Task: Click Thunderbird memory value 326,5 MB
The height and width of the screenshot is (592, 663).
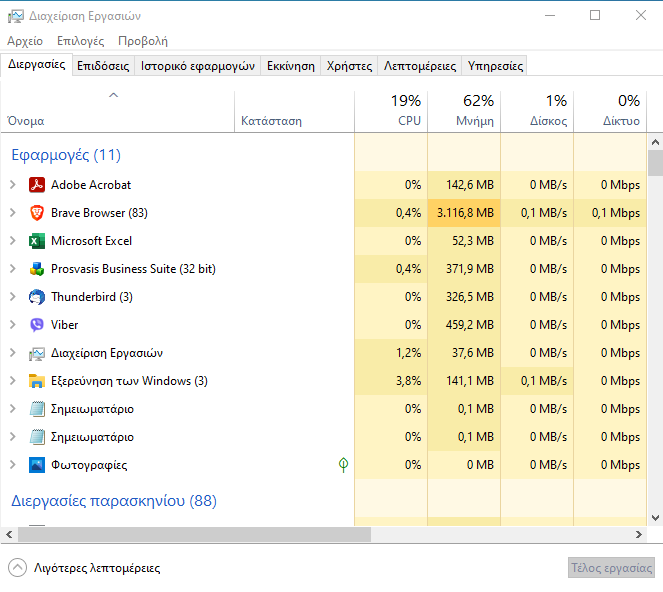Action: pyautogui.click(x=470, y=297)
